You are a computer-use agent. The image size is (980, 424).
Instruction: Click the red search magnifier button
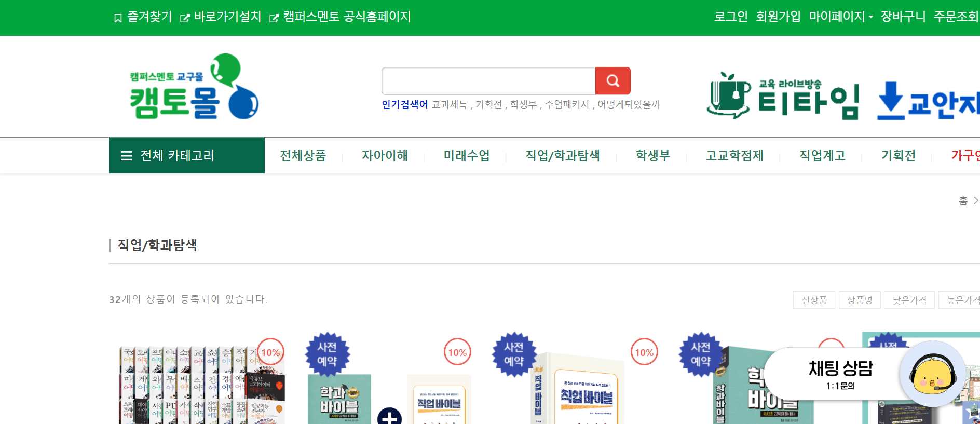click(612, 81)
